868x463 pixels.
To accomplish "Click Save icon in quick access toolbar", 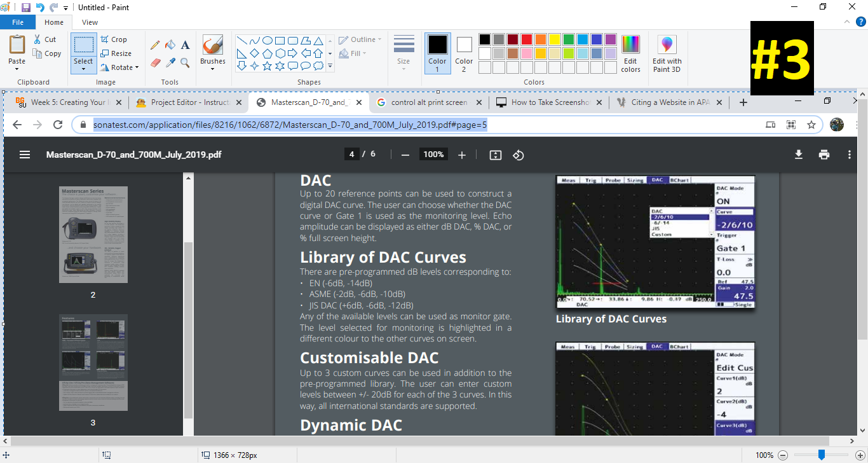I will coord(26,8).
